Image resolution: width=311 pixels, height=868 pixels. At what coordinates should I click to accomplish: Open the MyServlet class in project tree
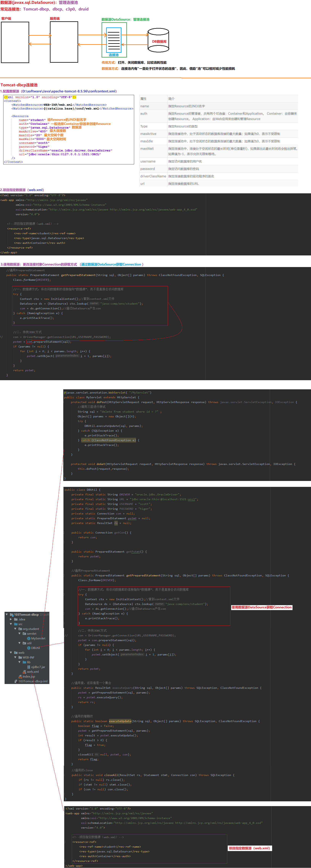[x=38, y=638]
